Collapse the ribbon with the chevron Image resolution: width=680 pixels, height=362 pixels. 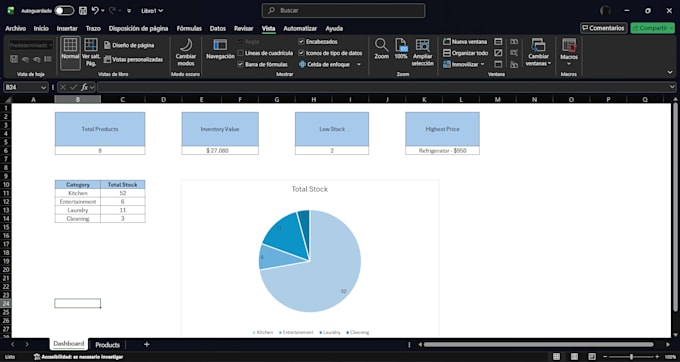(670, 72)
